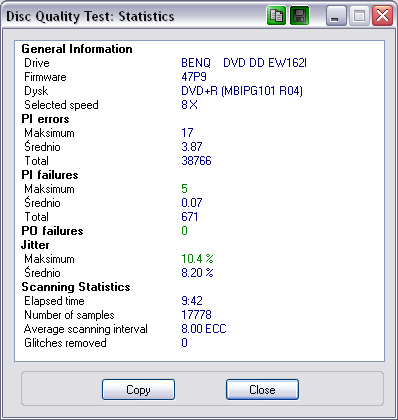Click the Jitter heading

pos(35,245)
